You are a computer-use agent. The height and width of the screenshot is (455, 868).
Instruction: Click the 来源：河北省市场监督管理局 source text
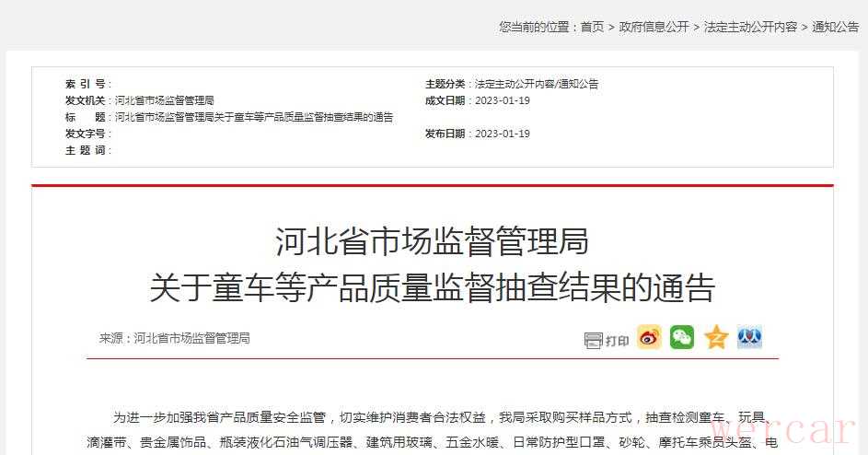pos(174,338)
